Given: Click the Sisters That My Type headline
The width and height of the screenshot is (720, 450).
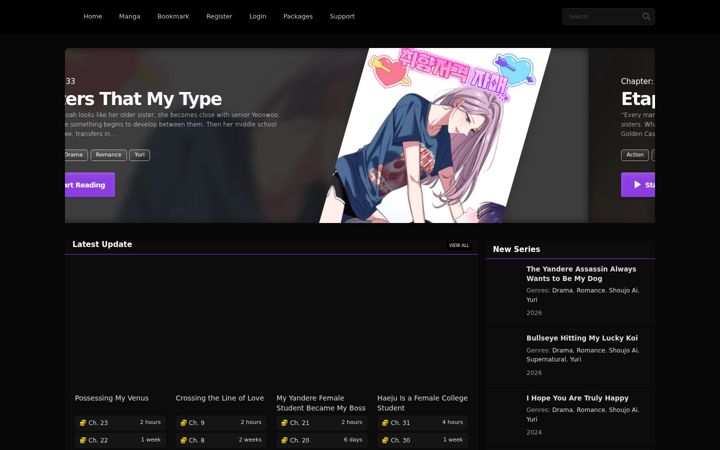Looking at the screenshot, I should pyautogui.click(x=144, y=99).
